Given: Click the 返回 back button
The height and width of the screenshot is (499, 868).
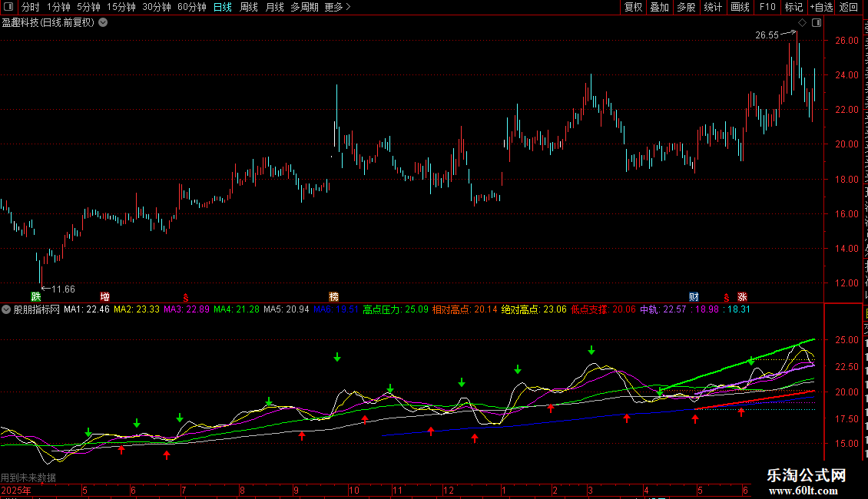Looking at the screenshot, I should tap(849, 7).
